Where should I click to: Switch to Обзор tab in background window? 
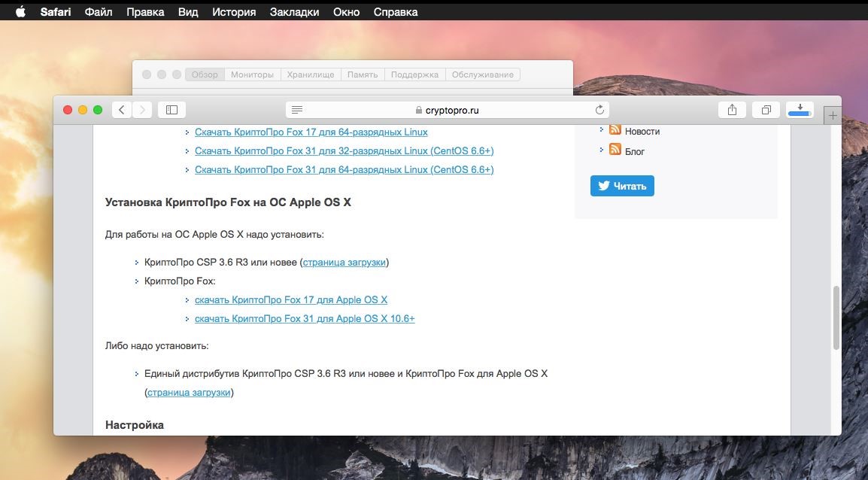(x=205, y=74)
